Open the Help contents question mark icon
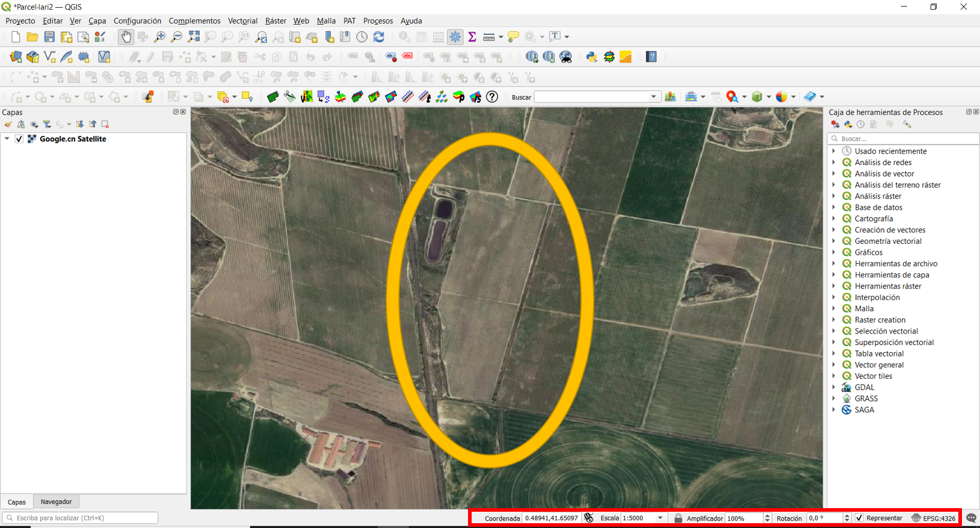The image size is (980, 528). pyautogui.click(x=652, y=57)
